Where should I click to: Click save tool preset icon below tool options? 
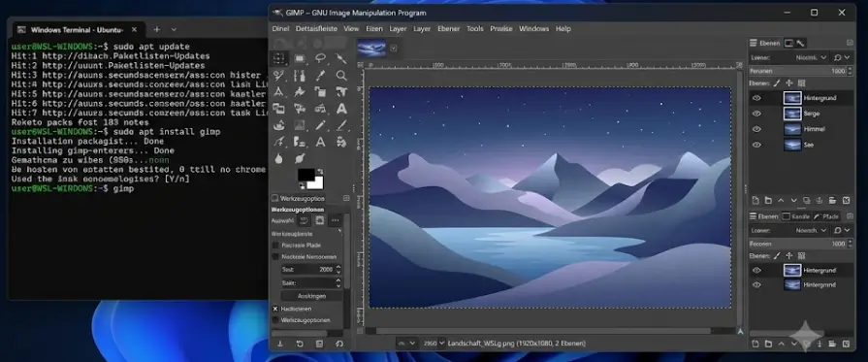280,344
